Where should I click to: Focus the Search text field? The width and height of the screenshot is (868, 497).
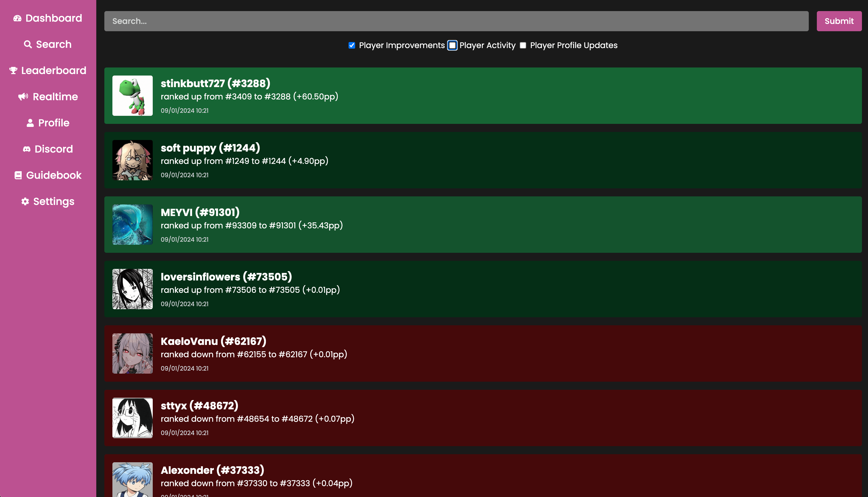pyautogui.click(x=456, y=21)
